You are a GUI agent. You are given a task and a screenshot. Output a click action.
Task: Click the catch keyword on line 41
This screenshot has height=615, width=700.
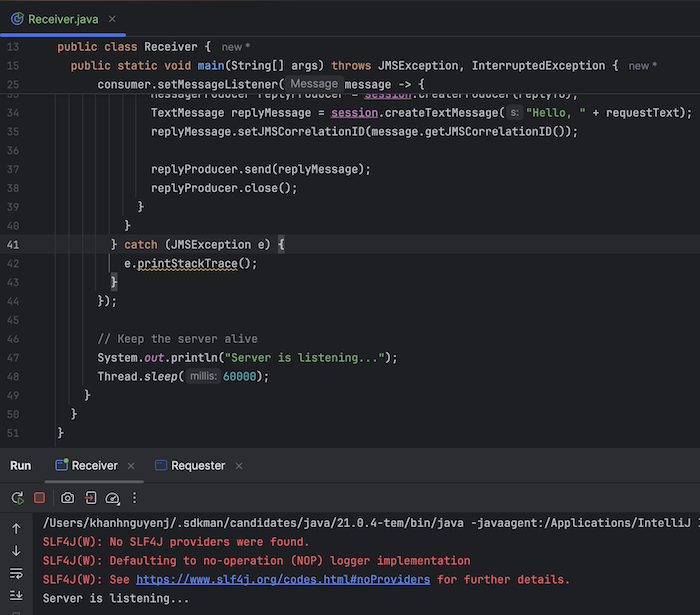coord(141,245)
